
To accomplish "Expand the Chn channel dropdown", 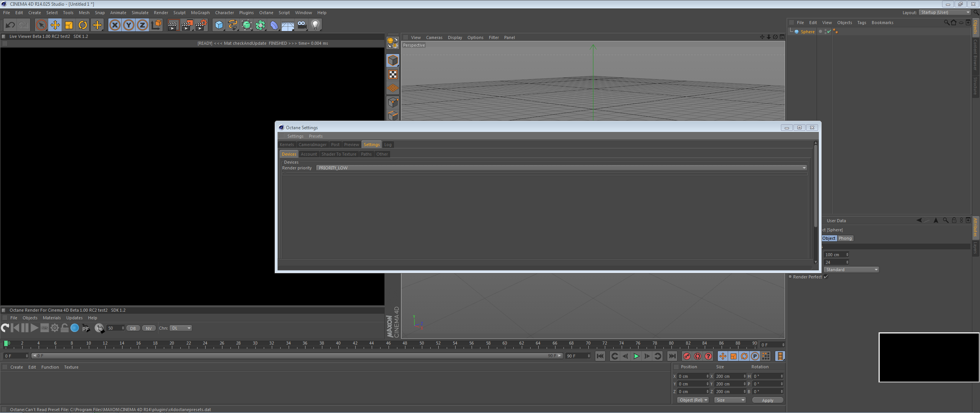I will [x=181, y=328].
